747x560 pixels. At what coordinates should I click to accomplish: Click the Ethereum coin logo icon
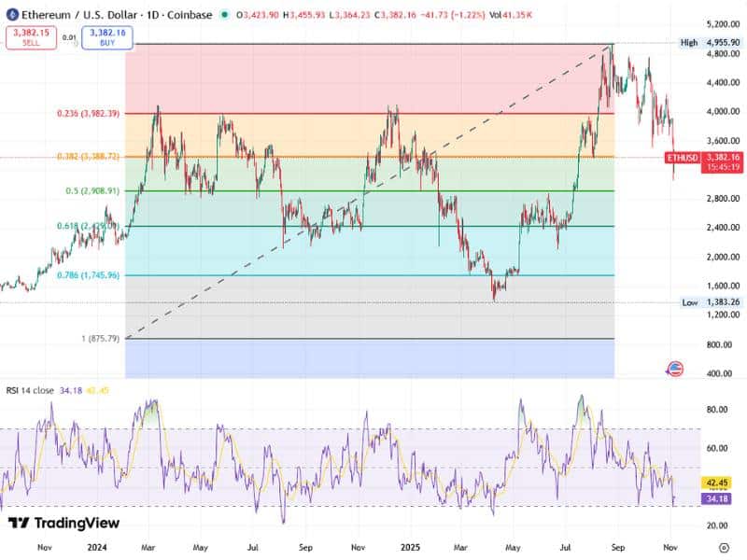11,16
